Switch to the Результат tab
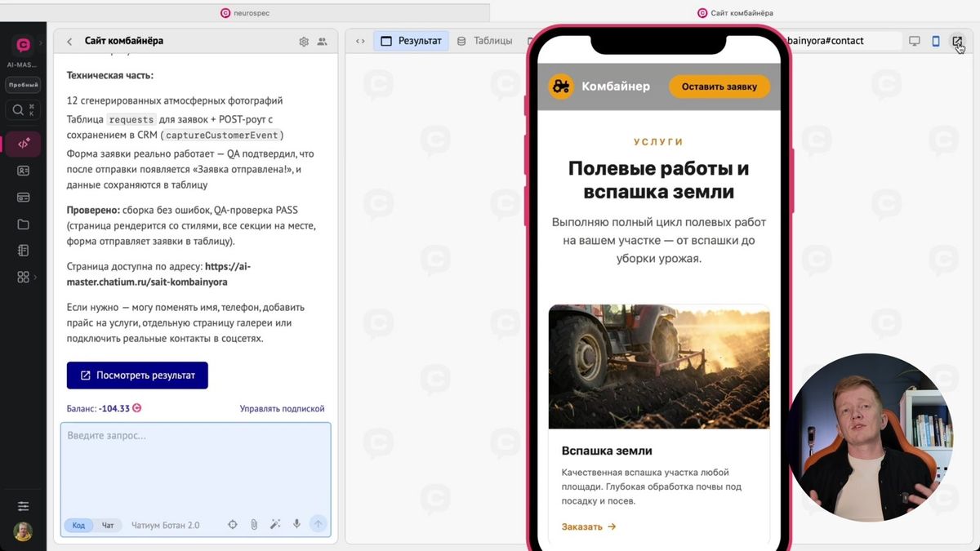Screen dimensions: 980x551 (x=412, y=41)
